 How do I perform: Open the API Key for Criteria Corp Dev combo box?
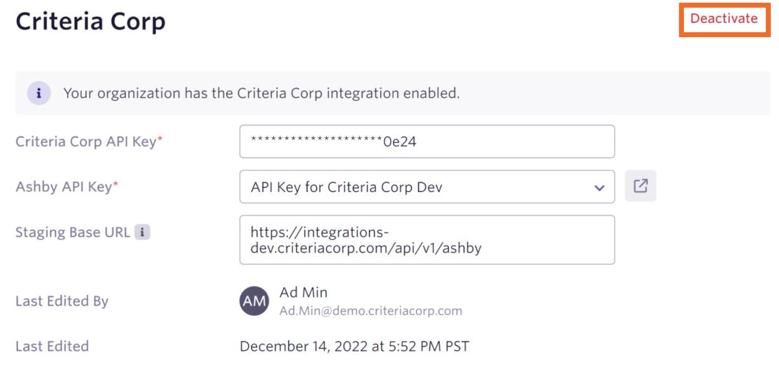pos(427,187)
